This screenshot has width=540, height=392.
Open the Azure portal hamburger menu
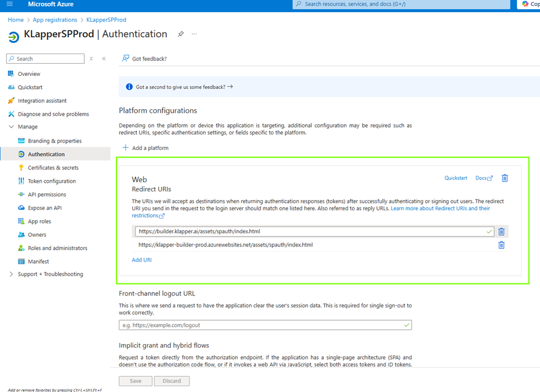(10, 4)
